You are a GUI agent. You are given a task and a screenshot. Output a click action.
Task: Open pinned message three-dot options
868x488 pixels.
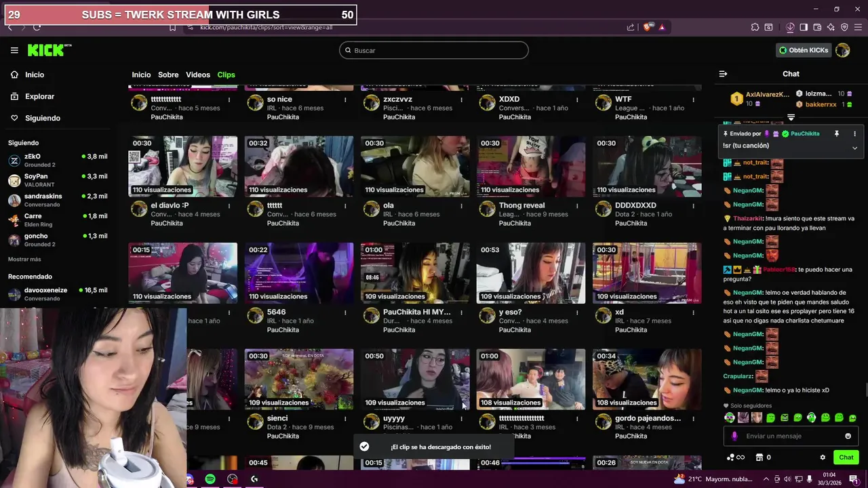(854, 134)
